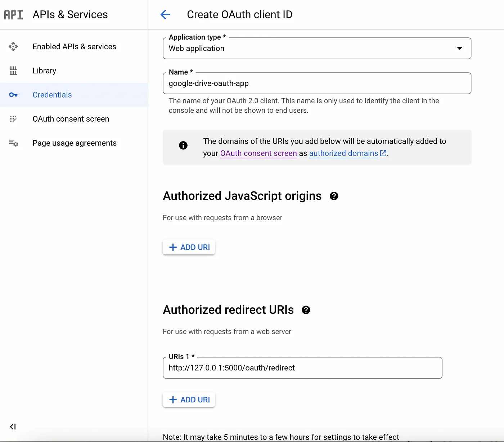Click 'For use with requests from a browser'
The width and height of the screenshot is (504, 442).
coord(222,218)
